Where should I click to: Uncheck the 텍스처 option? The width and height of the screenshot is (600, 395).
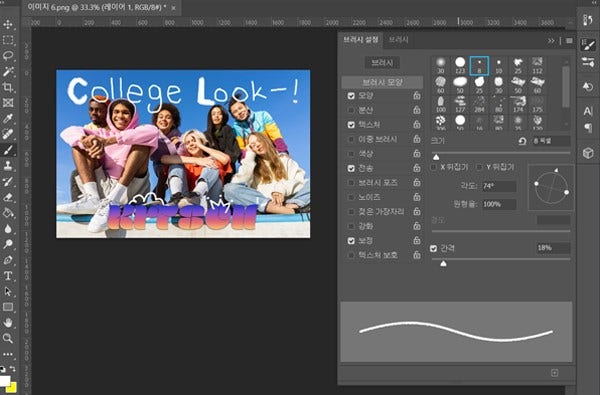point(351,125)
